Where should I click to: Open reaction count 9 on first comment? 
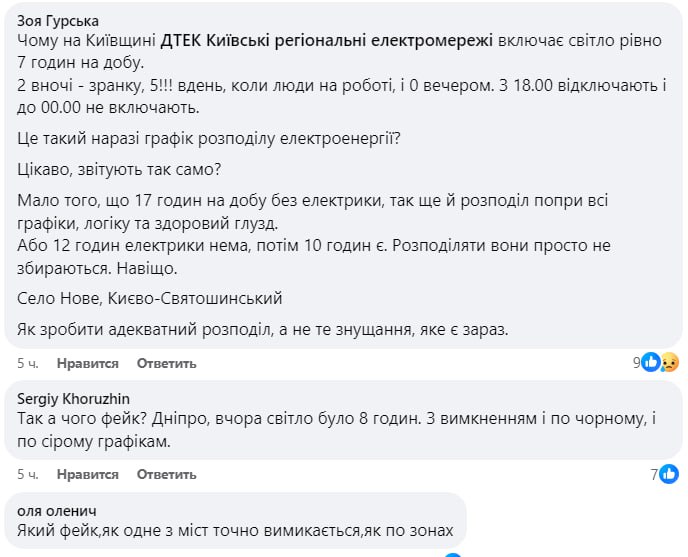click(x=636, y=363)
